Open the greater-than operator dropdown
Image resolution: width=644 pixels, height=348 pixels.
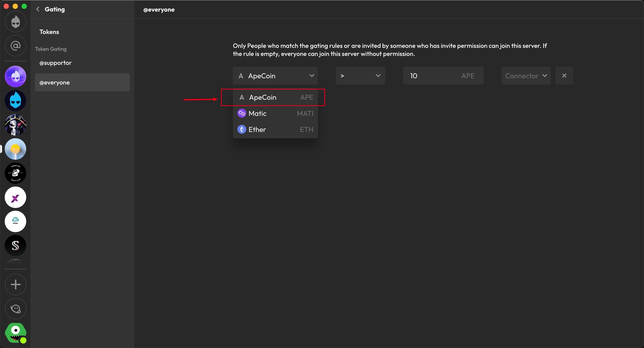(x=360, y=76)
